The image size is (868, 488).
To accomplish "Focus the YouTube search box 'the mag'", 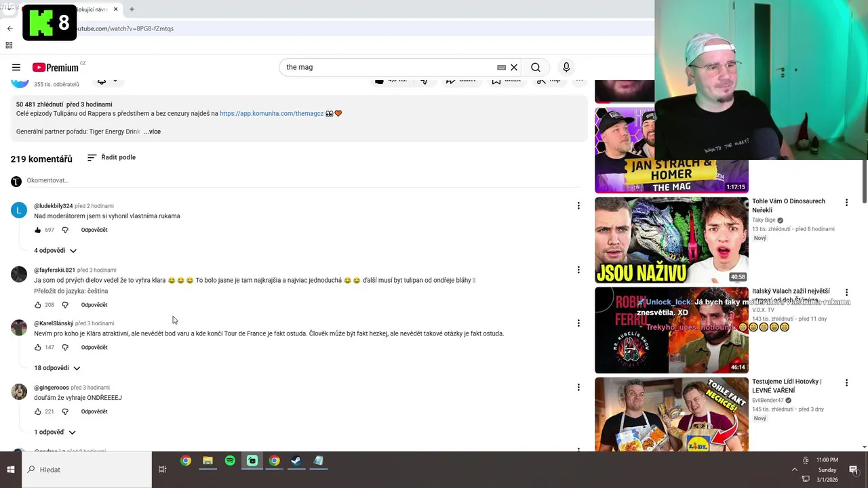I will pyautogui.click(x=387, y=67).
